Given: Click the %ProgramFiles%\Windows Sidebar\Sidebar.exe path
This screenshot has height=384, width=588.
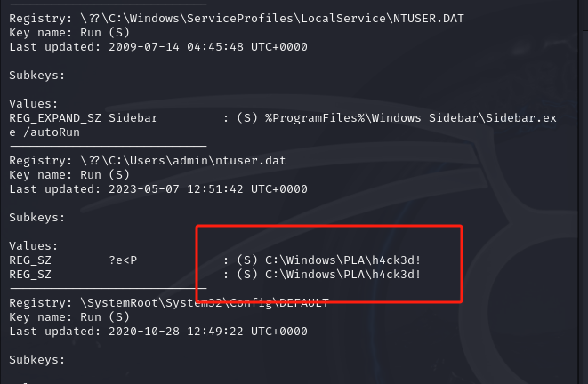Looking at the screenshot, I should click(x=411, y=118).
